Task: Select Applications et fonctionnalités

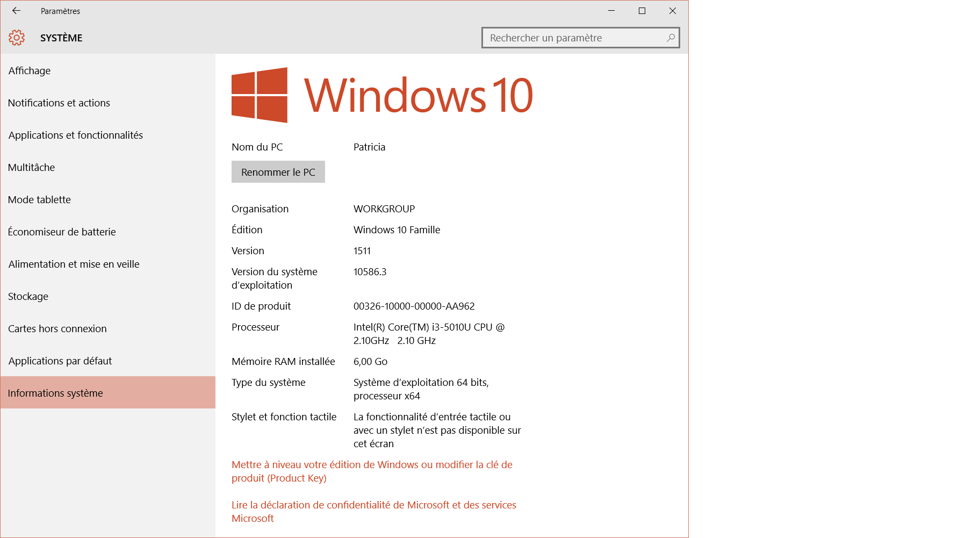Action: coord(108,135)
